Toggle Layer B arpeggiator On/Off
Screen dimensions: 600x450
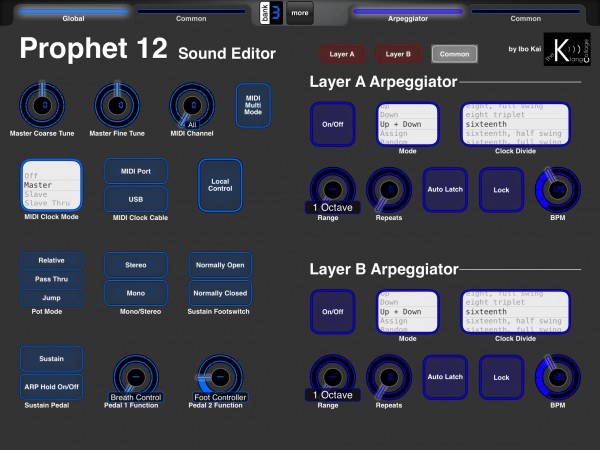point(333,311)
